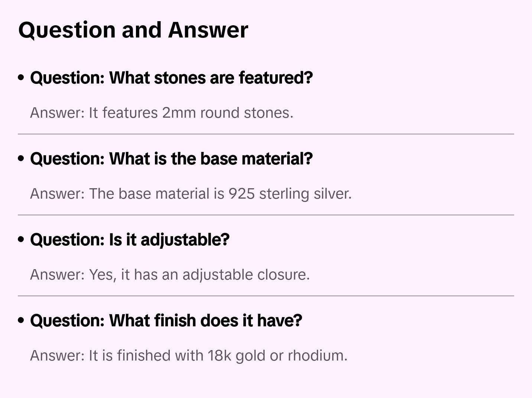
Task: Expand the "What stones are featured?" question
Action: point(171,78)
